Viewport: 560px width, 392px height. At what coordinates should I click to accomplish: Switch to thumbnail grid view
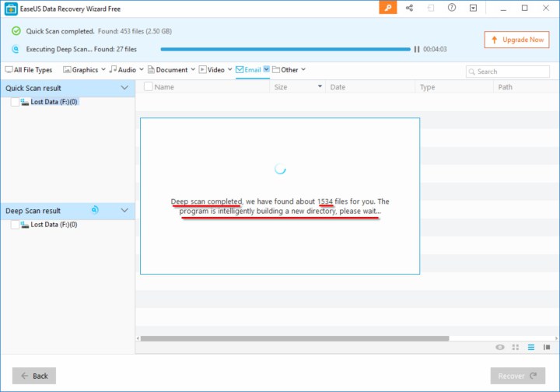[516, 347]
